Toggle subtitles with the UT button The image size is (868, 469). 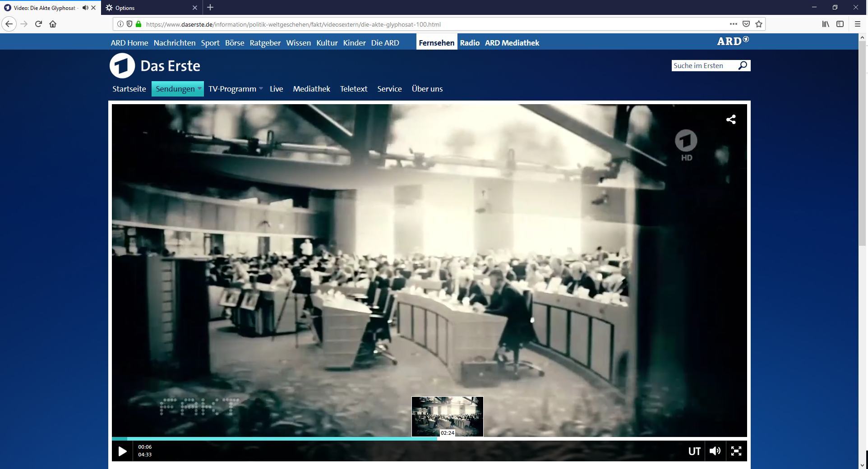tap(694, 451)
